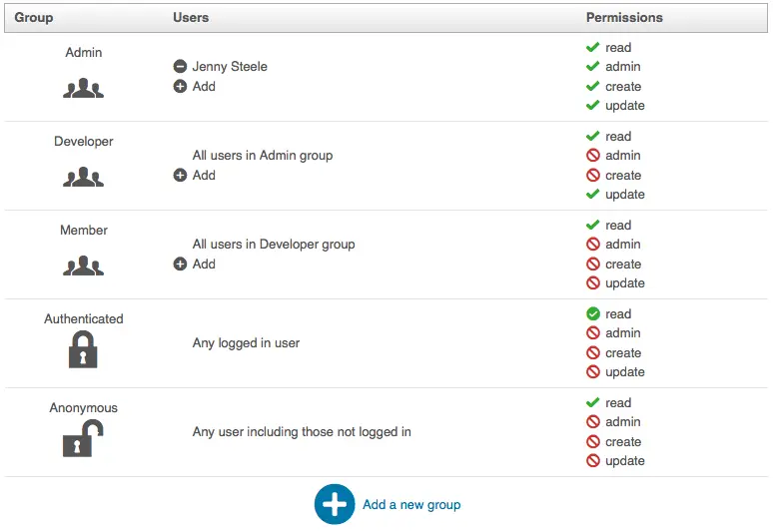
Task: Click the Anonymous open padlock icon
Action: pos(83,438)
